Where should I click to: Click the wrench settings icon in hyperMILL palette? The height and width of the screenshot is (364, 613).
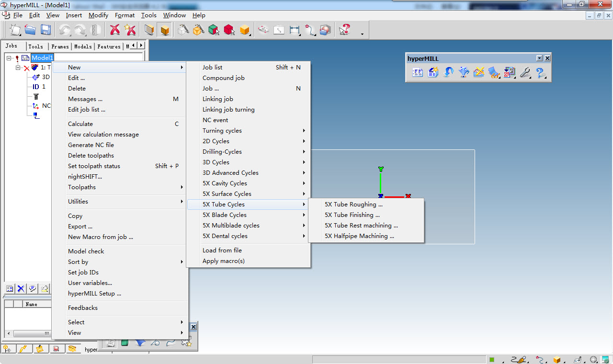pyautogui.click(x=525, y=72)
